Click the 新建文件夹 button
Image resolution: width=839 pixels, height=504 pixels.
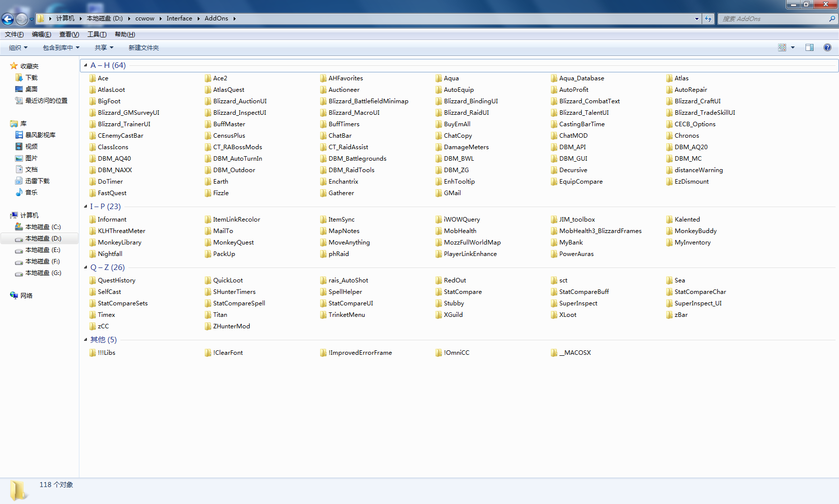tap(144, 48)
